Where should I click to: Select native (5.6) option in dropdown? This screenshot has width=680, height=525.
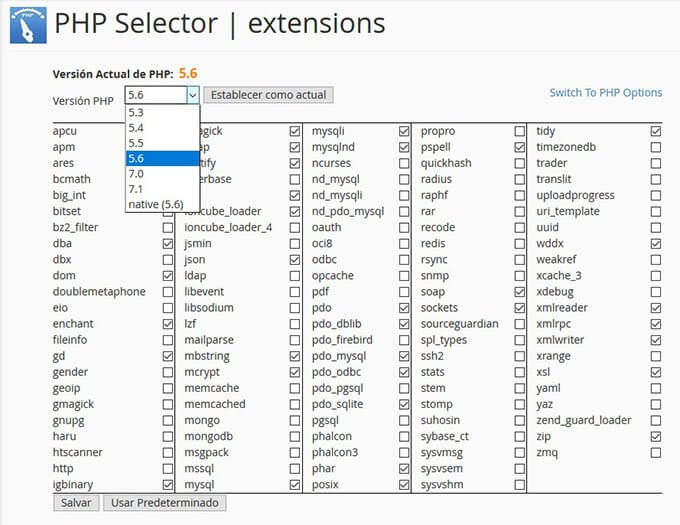click(x=163, y=204)
